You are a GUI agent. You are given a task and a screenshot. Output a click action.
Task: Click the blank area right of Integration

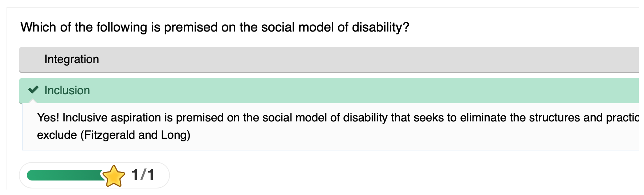coord(363,60)
